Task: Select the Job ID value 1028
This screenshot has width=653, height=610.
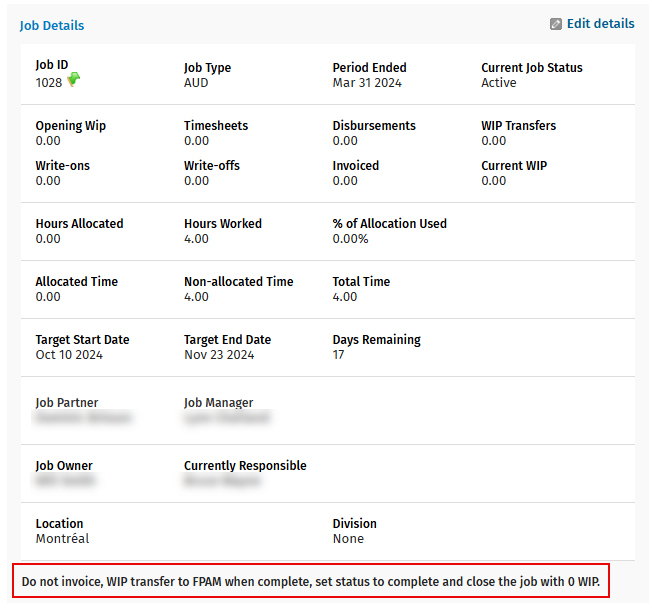Action: tap(49, 83)
